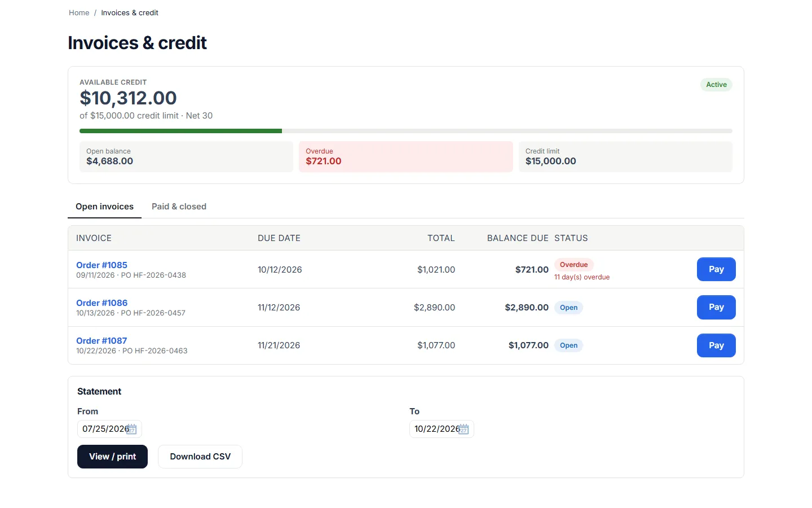This screenshot has width=812, height=508.
Task: Click the Open status badge for Order #1086
Action: 568,308
